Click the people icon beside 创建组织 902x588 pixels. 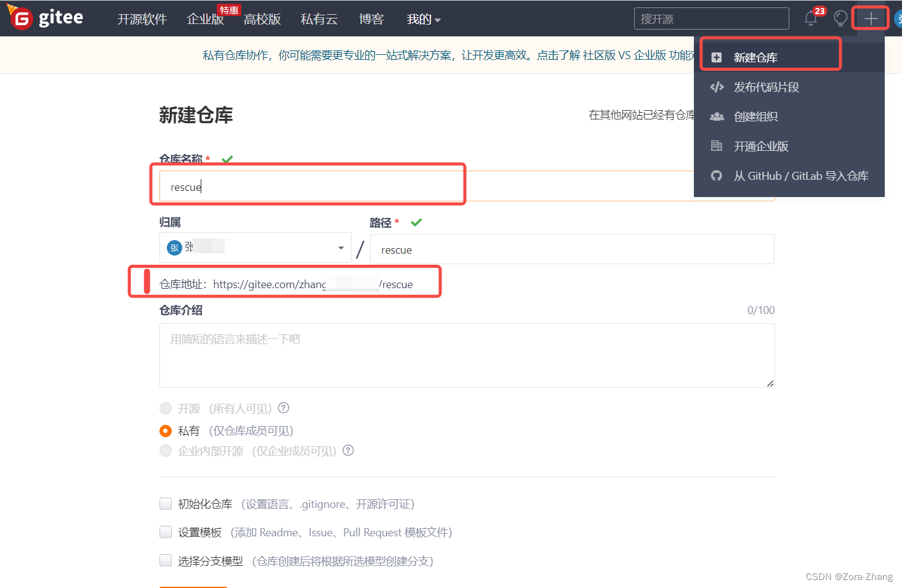717,116
